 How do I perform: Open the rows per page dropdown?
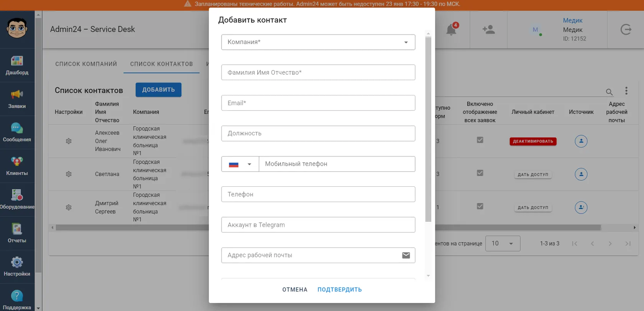[503, 244]
